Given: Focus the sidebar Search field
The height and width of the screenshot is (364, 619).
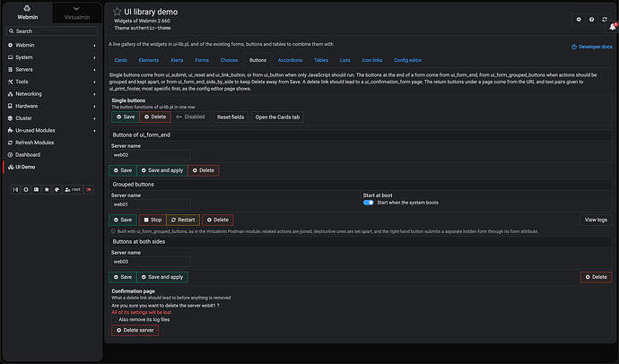Looking at the screenshot, I should [52, 31].
